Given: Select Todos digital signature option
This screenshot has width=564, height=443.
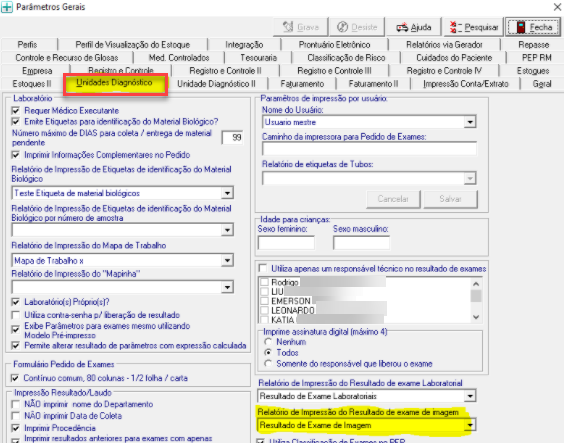Looking at the screenshot, I should click(x=268, y=353).
